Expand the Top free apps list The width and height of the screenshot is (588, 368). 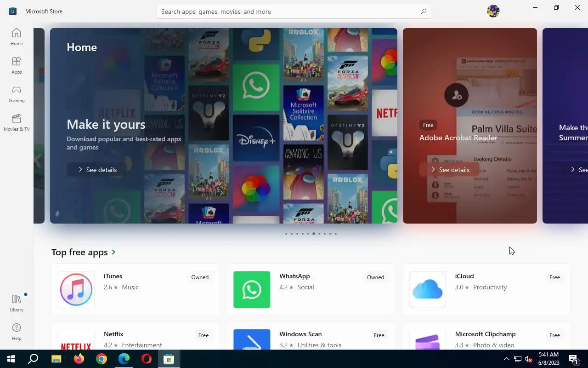(84, 252)
